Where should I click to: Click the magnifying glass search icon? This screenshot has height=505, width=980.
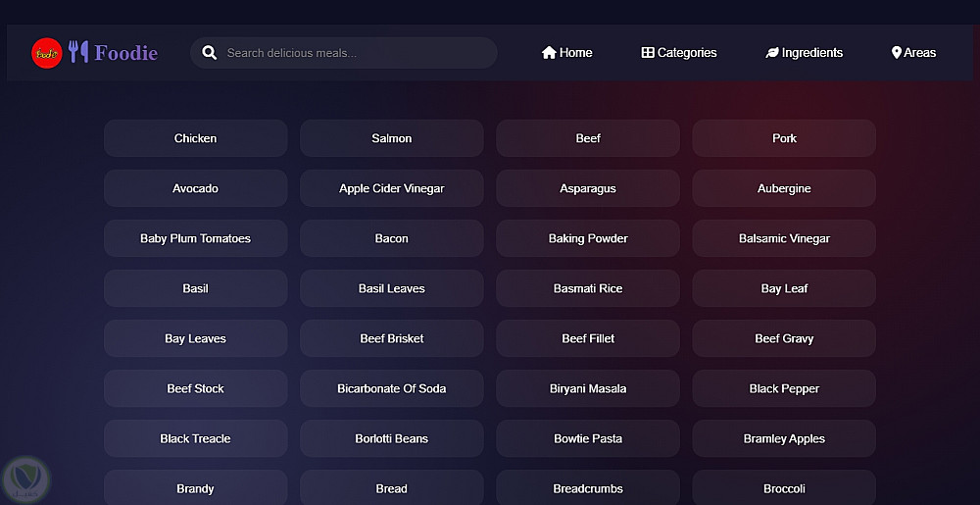209,53
